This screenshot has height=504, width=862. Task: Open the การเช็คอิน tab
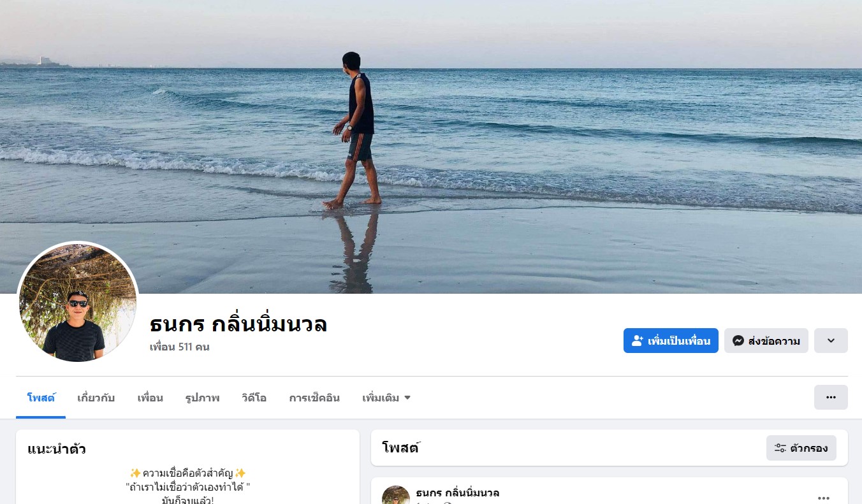coord(314,398)
